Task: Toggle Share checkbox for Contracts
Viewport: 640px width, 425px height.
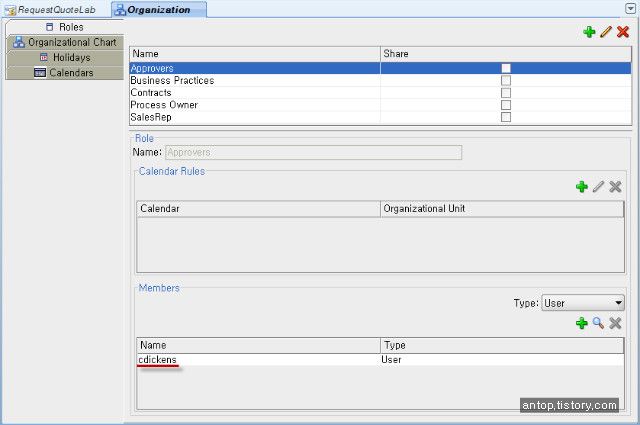Action: point(506,93)
